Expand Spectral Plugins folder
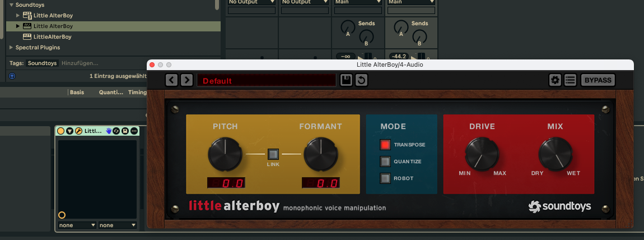Viewport: 644px width, 240px height. pyautogui.click(x=11, y=48)
